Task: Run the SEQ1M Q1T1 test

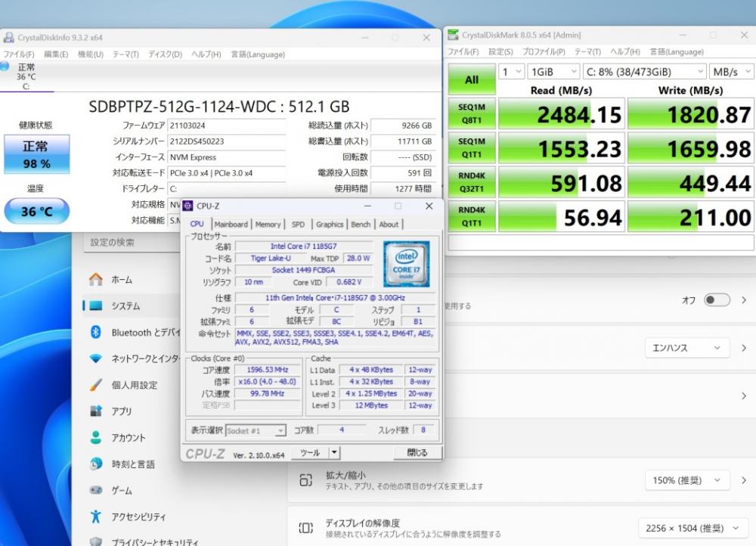Action: [472, 148]
